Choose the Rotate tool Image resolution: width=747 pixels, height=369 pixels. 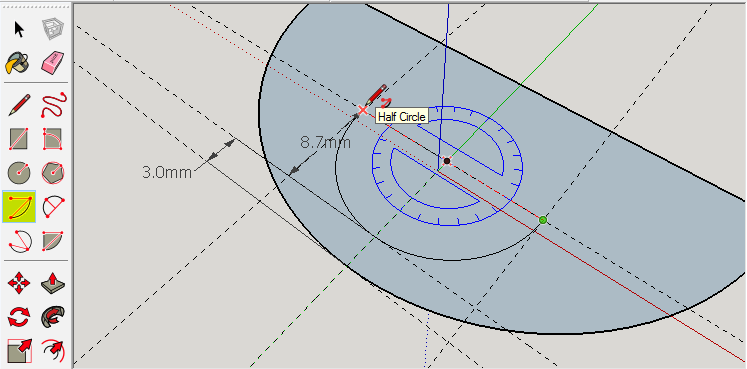(x=19, y=317)
